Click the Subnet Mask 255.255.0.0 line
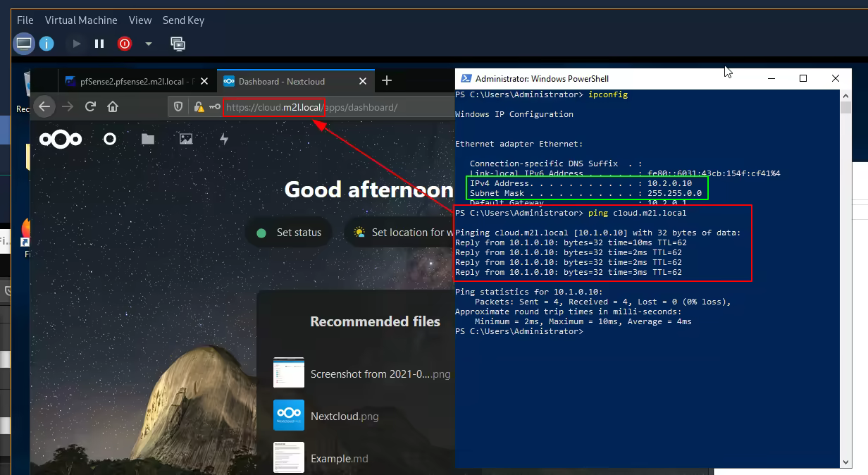The height and width of the screenshot is (475, 868). click(585, 193)
